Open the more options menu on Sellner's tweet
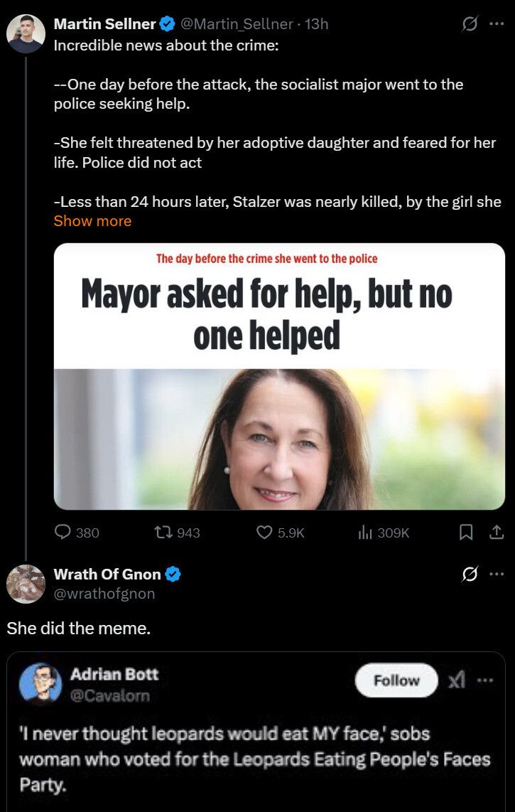The width and height of the screenshot is (515, 812). [x=497, y=23]
